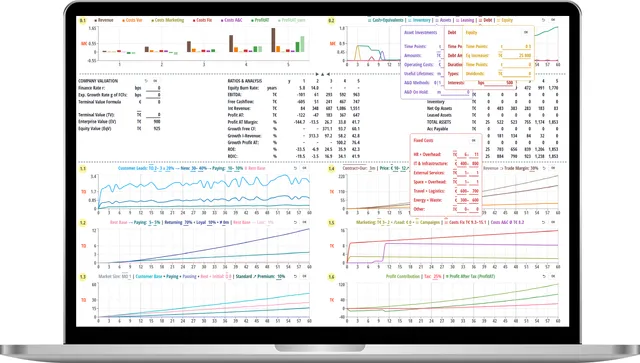This screenshot has width=640, height=363.
Task: Click infinity icon on chart 1.4
Action: click(x=553, y=168)
